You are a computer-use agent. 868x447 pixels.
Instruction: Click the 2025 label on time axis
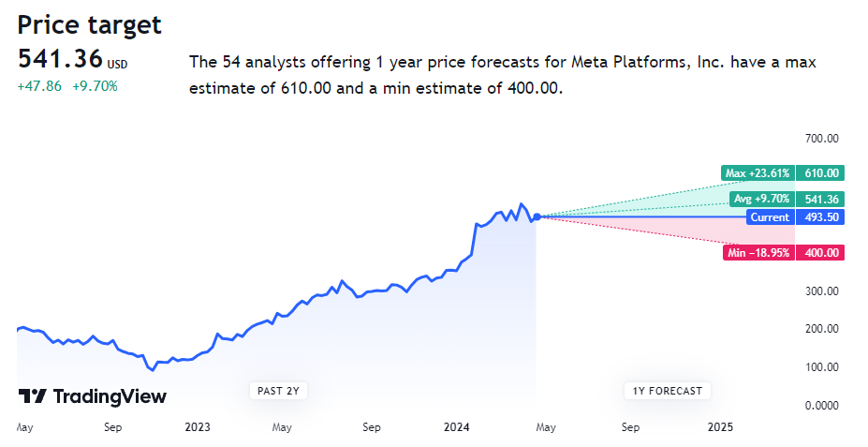tap(720, 427)
